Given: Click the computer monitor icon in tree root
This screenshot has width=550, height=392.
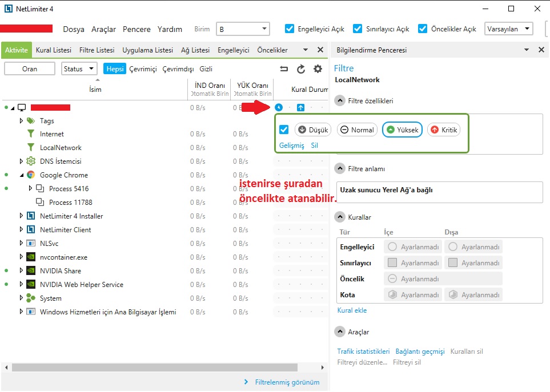Looking at the screenshot, I should pyautogui.click(x=22, y=107).
